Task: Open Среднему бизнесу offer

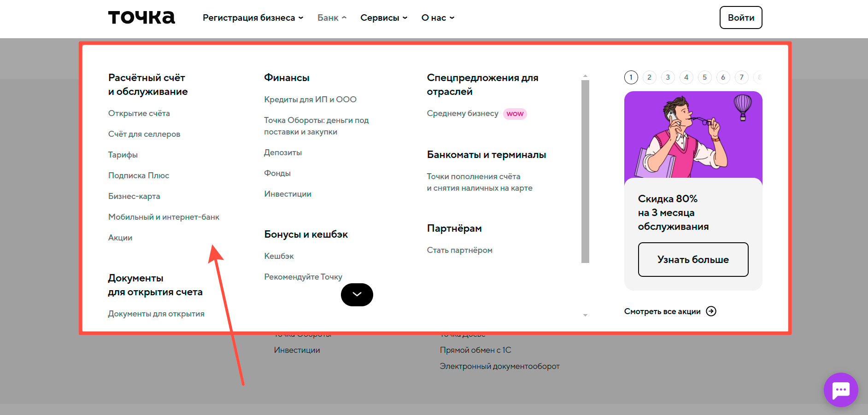Action: point(463,113)
